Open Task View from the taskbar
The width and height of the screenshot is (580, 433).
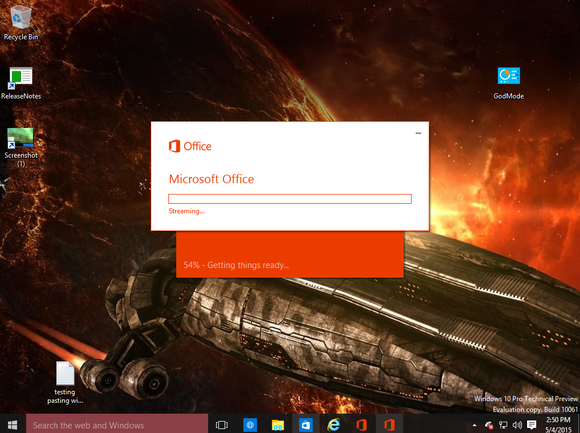pos(222,425)
